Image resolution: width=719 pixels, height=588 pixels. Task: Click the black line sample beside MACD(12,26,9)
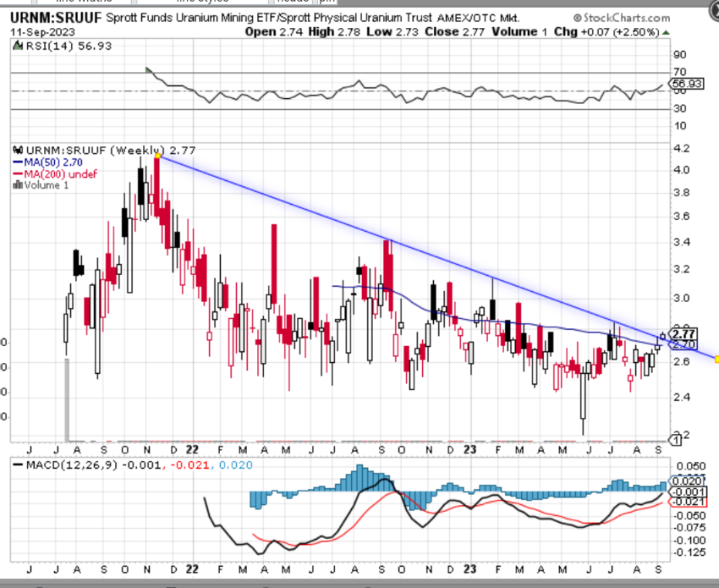tap(18, 465)
